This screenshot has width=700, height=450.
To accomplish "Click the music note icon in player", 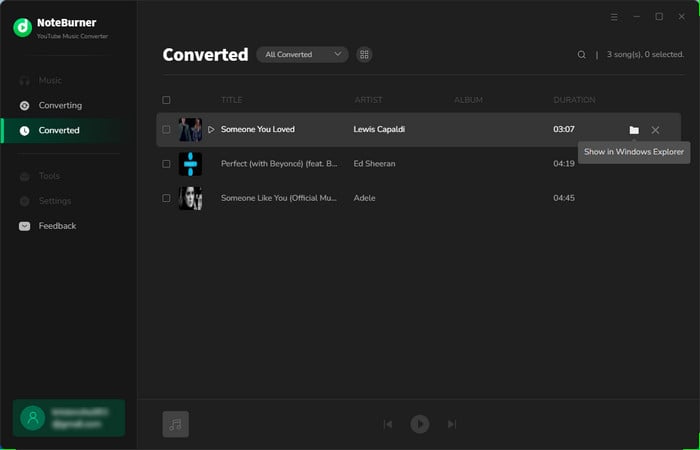I will point(176,424).
